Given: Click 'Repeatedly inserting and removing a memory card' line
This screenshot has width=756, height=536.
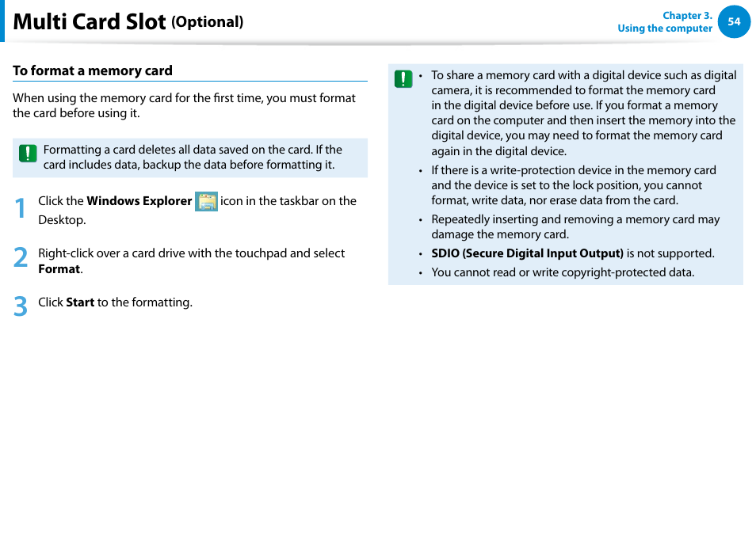Looking at the screenshot, I should 575,219.
